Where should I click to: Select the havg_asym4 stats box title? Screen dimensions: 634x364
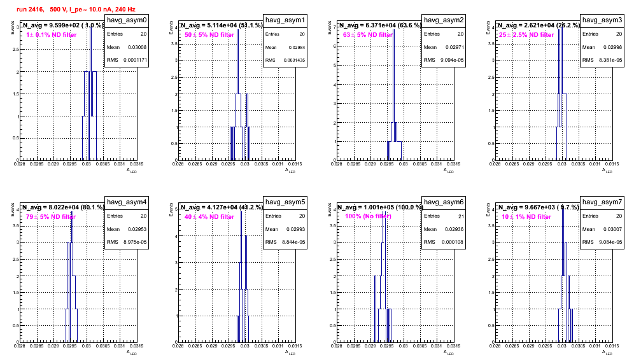(x=127, y=202)
